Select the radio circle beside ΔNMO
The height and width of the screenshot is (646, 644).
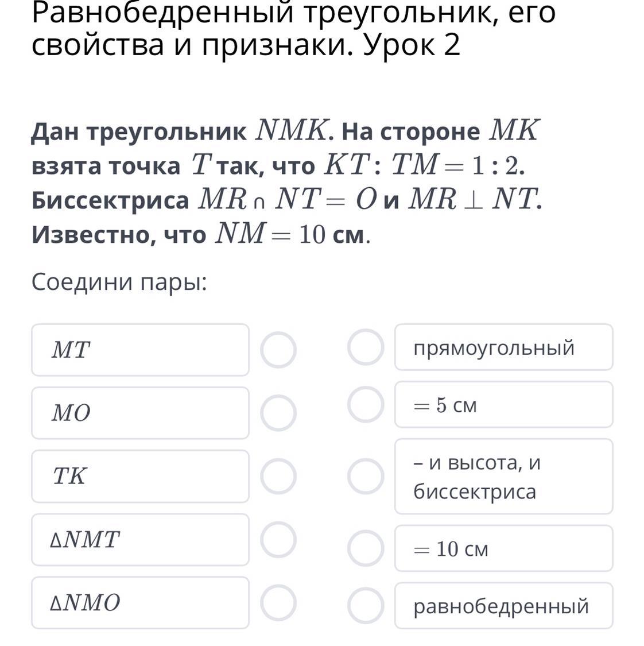(278, 603)
